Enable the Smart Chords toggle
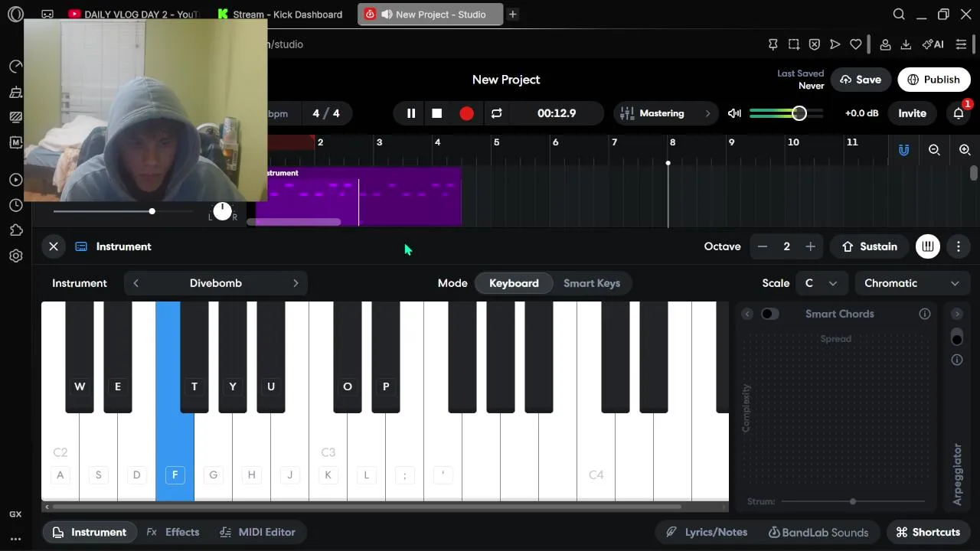The width and height of the screenshot is (980, 551). coord(769,314)
